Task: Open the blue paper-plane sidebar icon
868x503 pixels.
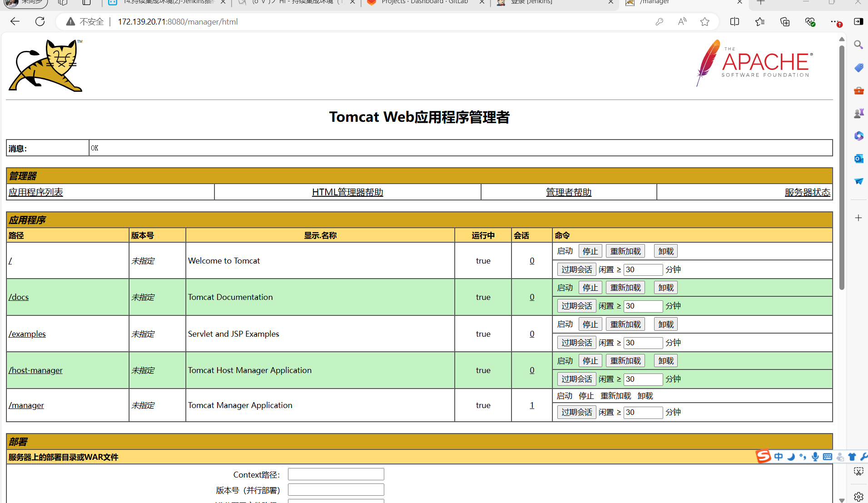Action: [x=858, y=181]
